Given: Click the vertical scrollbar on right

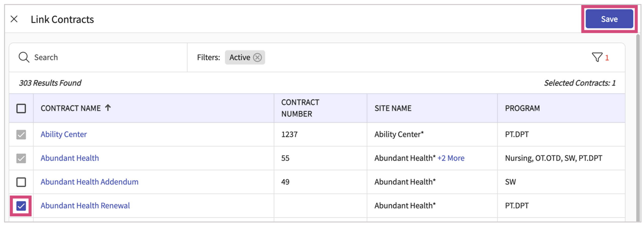Looking at the screenshot, I should point(638,126).
